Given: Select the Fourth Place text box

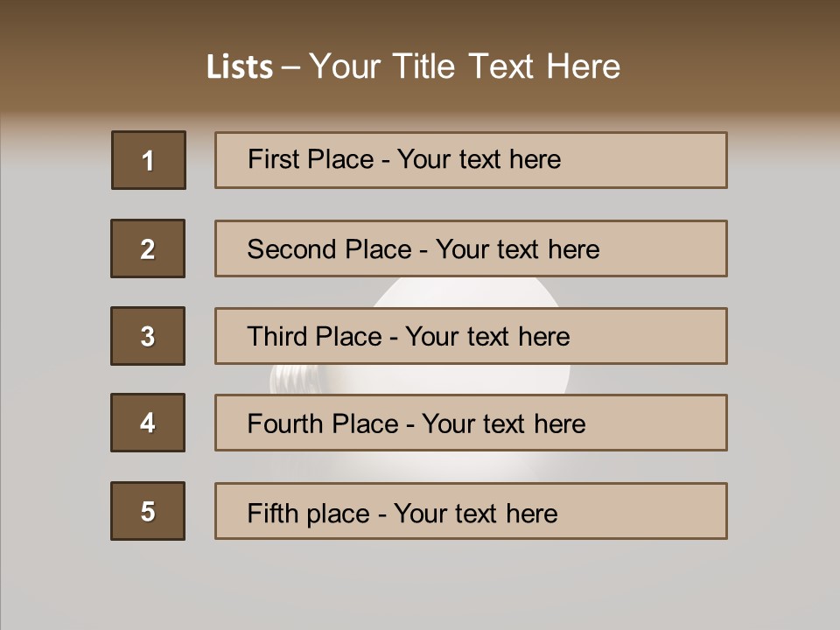Looking at the screenshot, I should point(471,423).
